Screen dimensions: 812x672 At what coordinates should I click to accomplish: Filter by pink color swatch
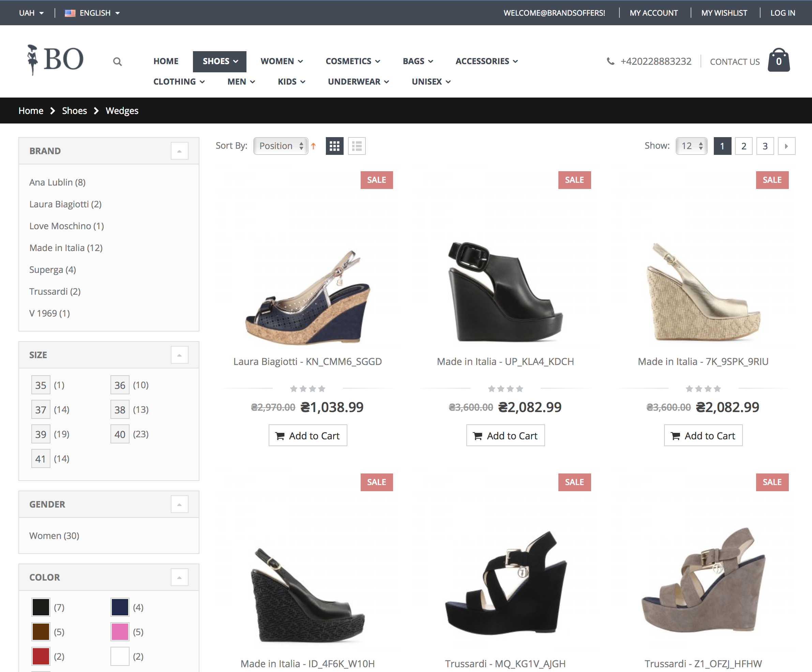coord(120,632)
